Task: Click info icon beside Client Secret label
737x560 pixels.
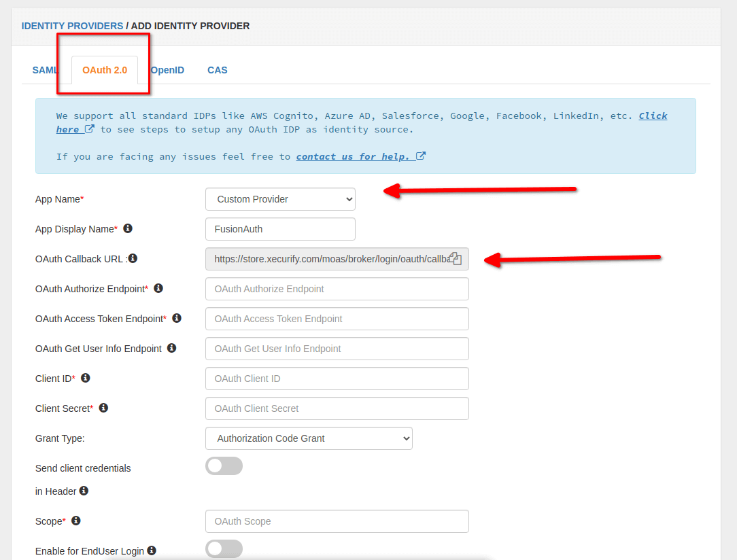Action: (103, 408)
